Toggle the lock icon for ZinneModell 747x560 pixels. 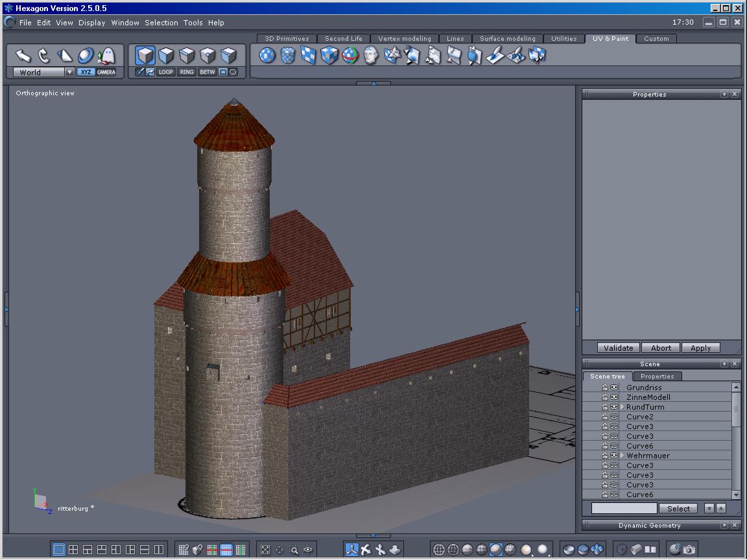tap(605, 397)
